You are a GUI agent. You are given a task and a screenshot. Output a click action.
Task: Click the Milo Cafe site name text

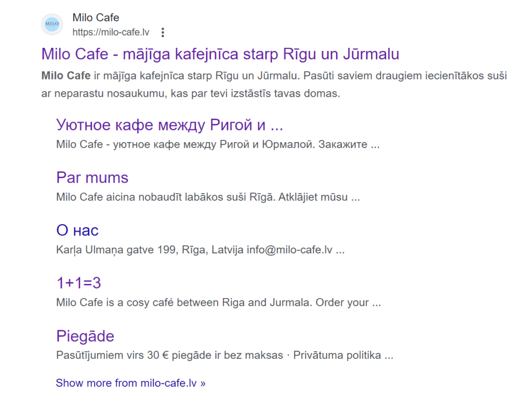(96, 18)
